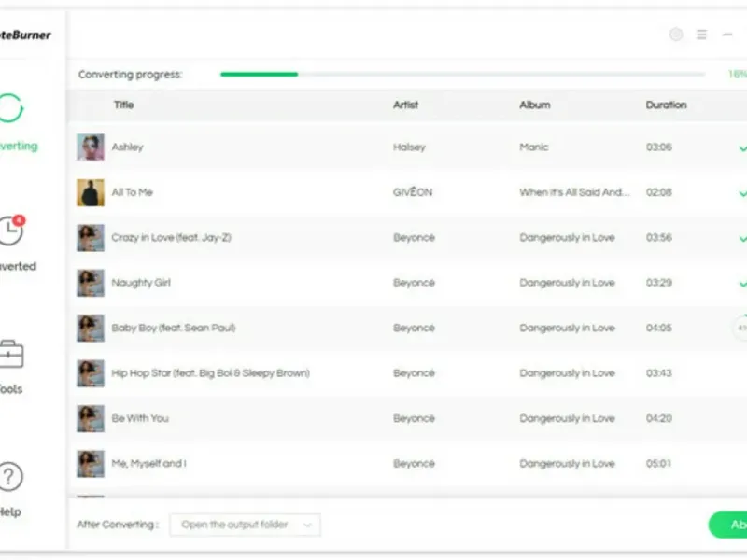Click album When It's All Said And...
The width and height of the screenshot is (747, 560).
pyautogui.click(x=574, y=192)
